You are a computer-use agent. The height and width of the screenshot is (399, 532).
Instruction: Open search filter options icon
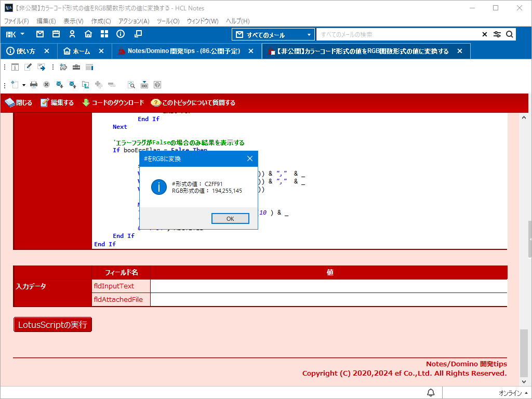pos(497,34)
